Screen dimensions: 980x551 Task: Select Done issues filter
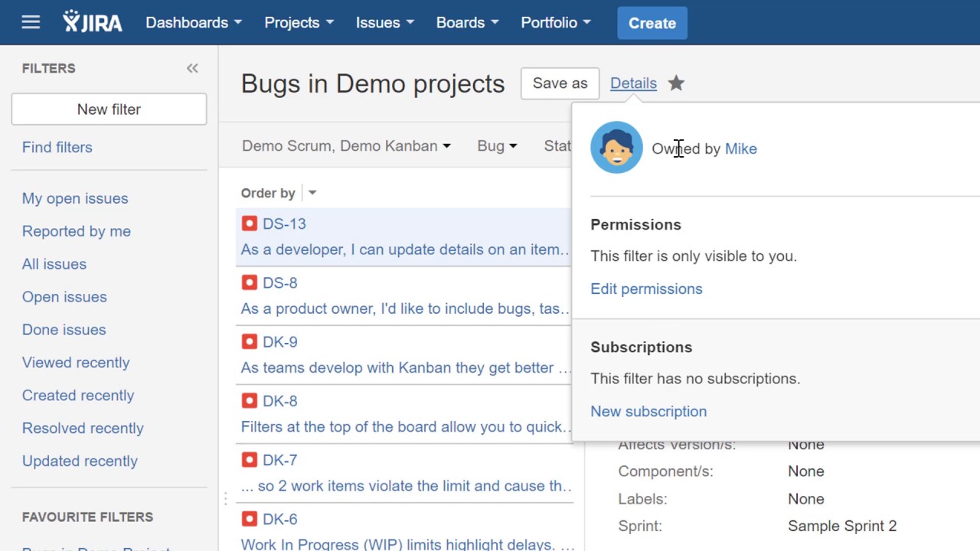(64, 330)
